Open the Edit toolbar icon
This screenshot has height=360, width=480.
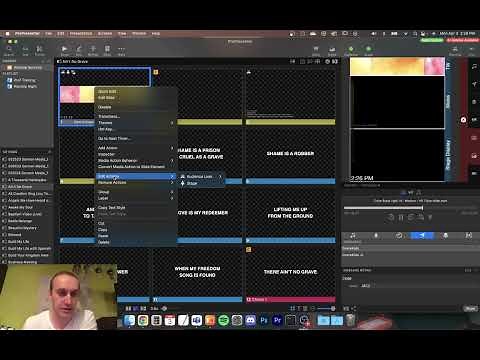tap(79, 50)
